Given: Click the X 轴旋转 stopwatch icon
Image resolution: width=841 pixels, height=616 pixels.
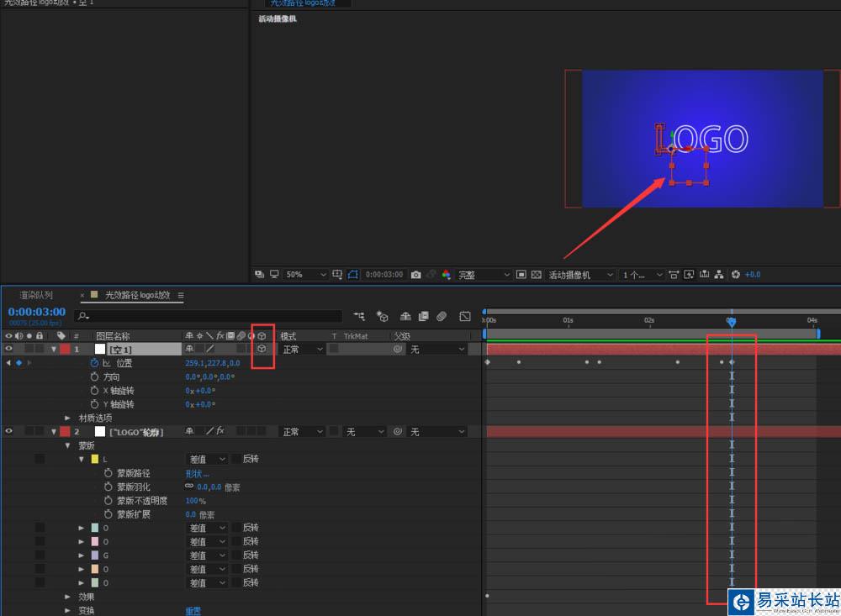Looking at the screenshot, I should [94, 390].
